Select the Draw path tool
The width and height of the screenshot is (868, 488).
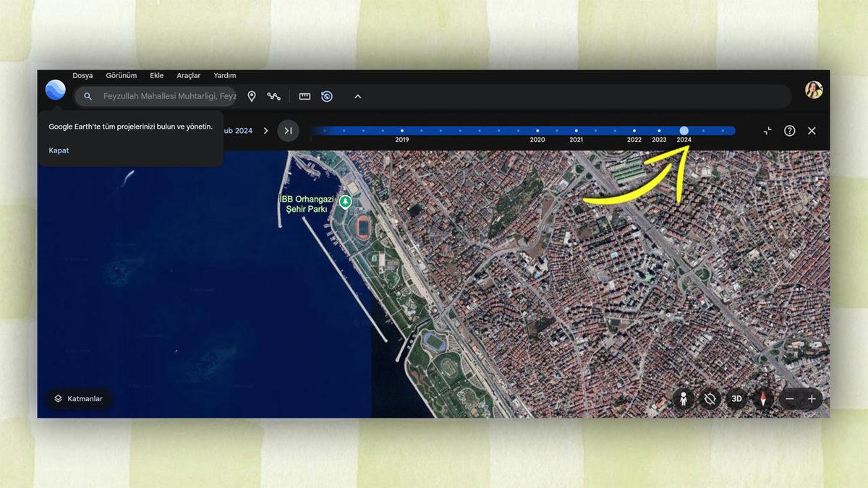[276, 95]
